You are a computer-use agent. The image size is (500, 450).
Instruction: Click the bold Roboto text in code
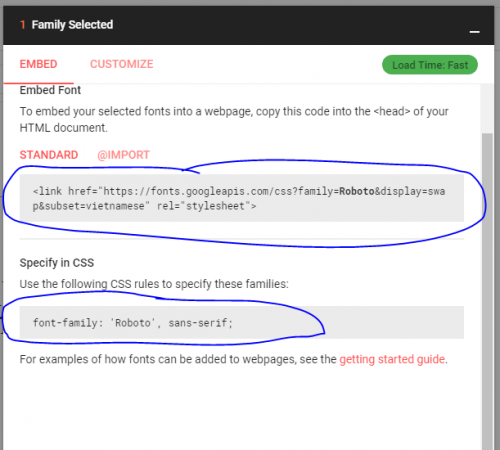(357, 191)
